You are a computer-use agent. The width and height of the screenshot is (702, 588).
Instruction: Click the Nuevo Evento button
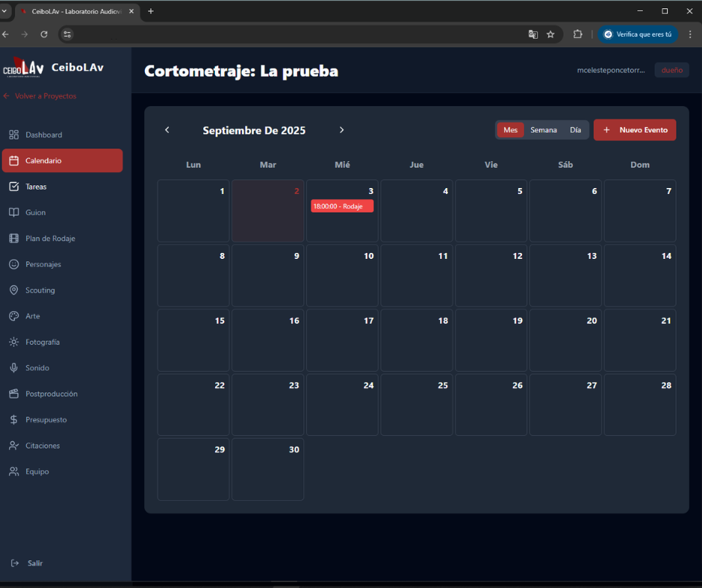(x=635, y=130)
